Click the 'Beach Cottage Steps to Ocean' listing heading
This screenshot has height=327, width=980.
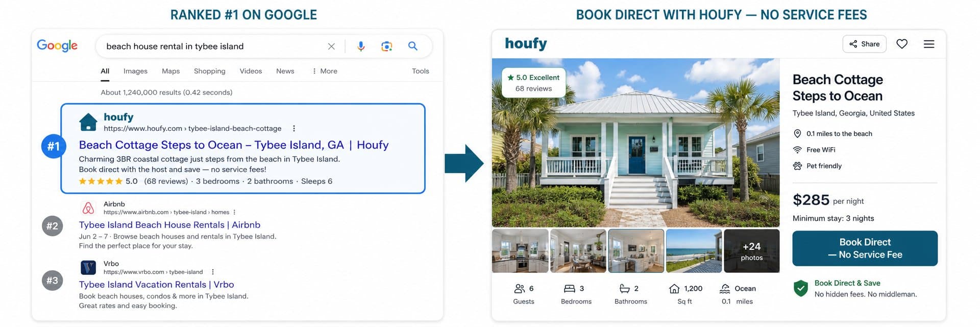838,88
